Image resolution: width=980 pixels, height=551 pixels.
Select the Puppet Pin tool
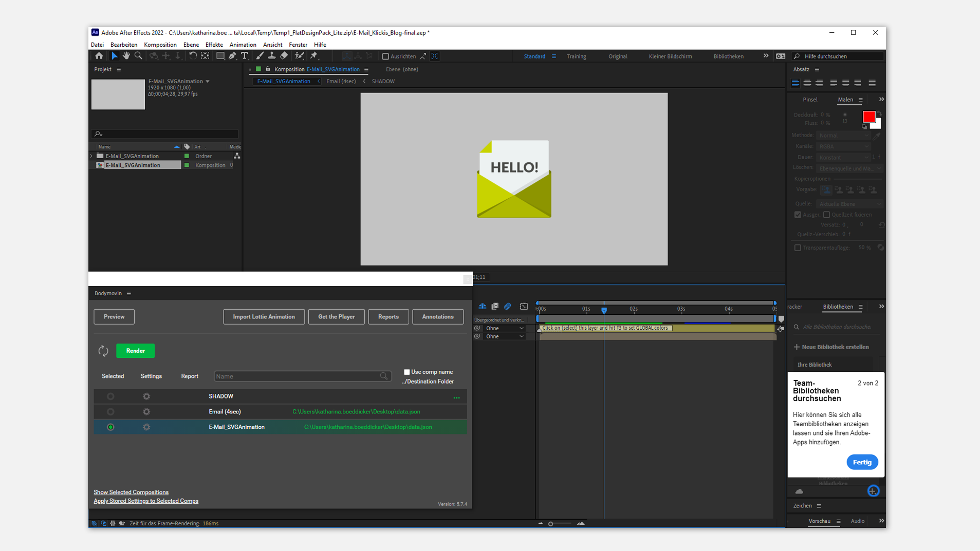314,56
